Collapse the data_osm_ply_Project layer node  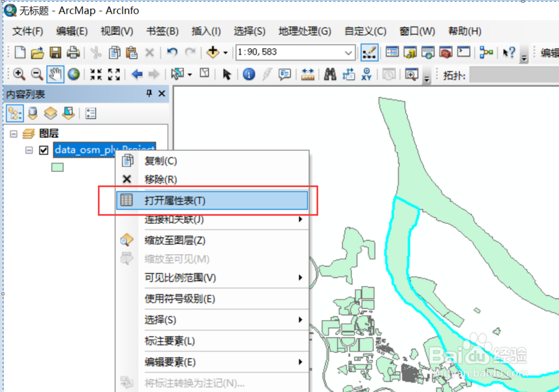click(29, 150)
